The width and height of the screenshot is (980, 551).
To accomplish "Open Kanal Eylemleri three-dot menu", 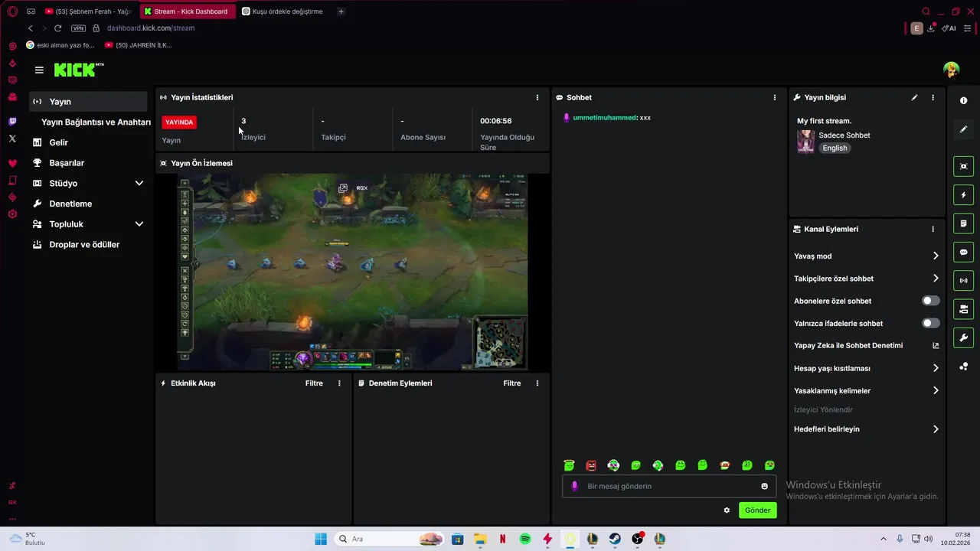I will click(933, 230).
